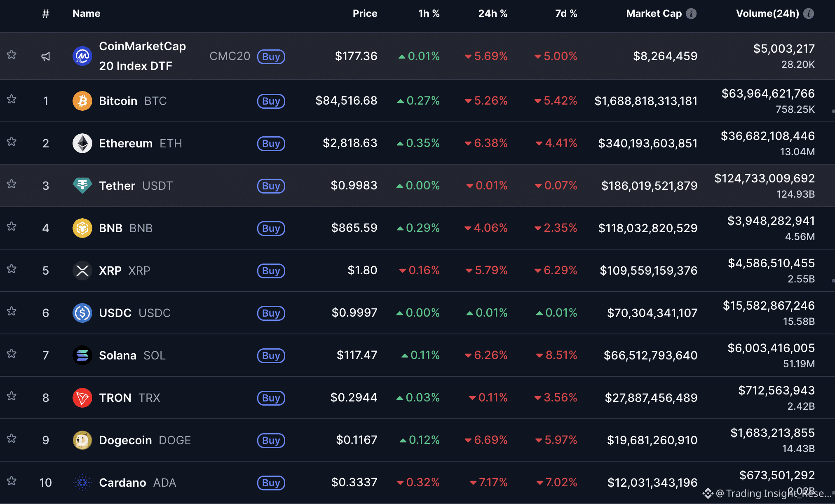Image resolution: width=835 pixels, height=504 pixels.
Task: Sort by Name column header
Action: [86, 14]
